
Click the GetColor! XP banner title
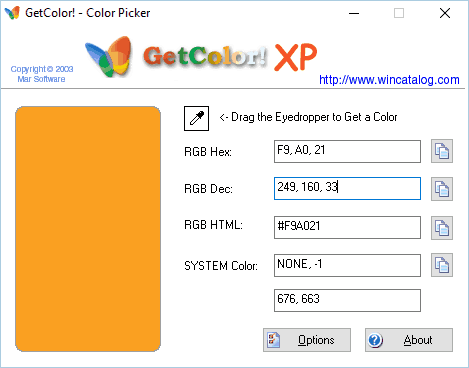pos(230,57)
